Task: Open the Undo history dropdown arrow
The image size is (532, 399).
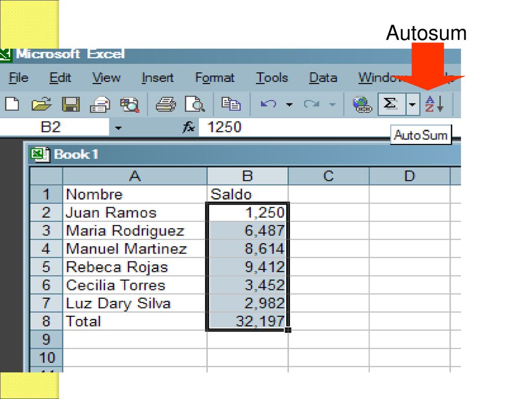Action: coord(289,104)
